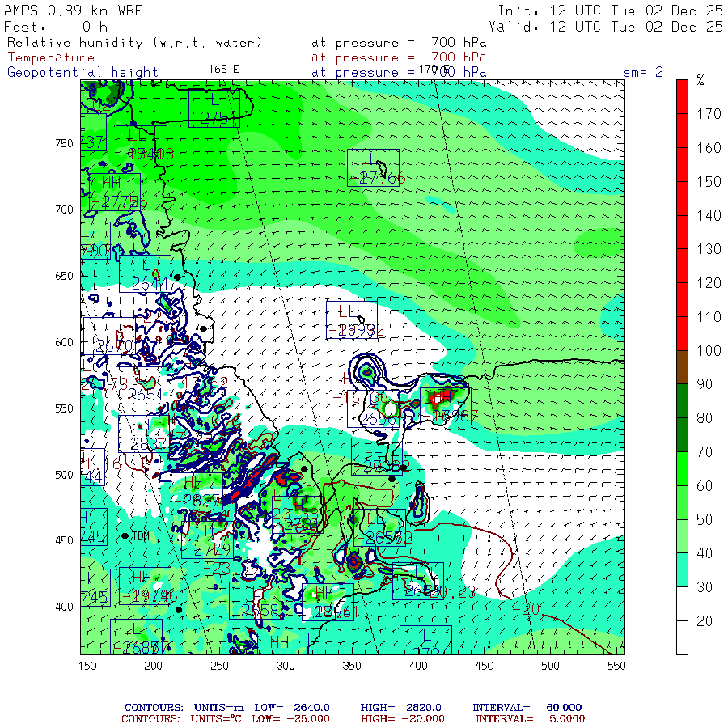This screenshot has width=728, height=728.
Task: Click the '2658' geopotential label near the bottom
Action: click(259, 610)
